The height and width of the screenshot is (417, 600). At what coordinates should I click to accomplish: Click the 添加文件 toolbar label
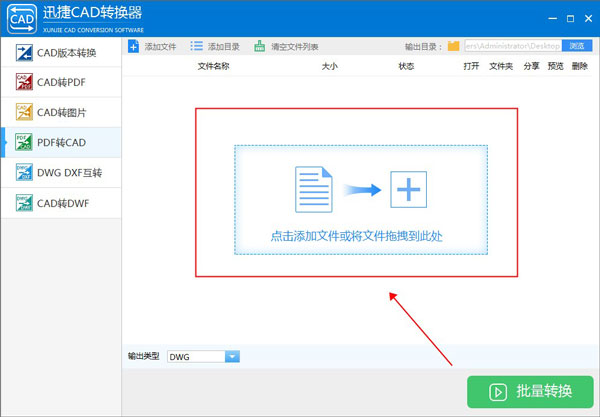pyautogui.click(x=160, y=47)
